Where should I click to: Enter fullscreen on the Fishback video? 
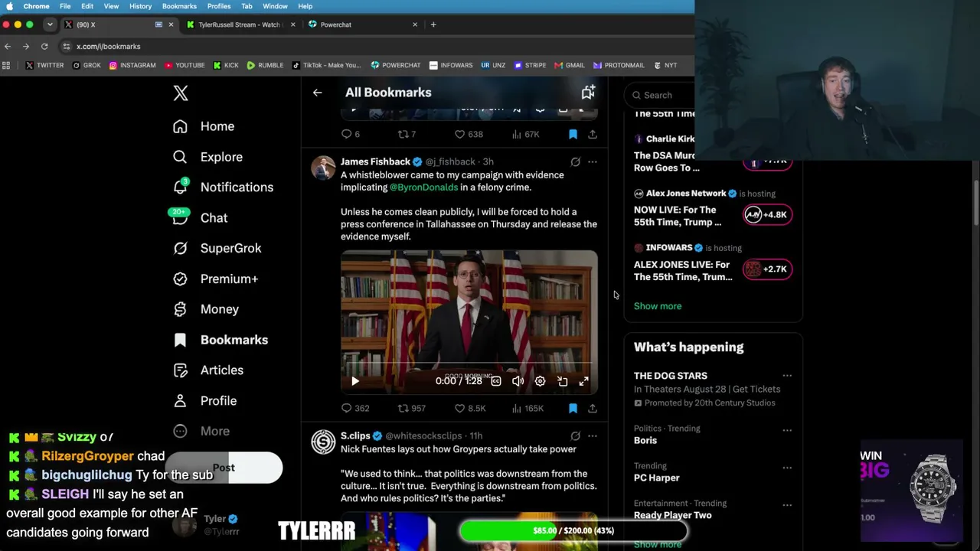pos(583,381)
